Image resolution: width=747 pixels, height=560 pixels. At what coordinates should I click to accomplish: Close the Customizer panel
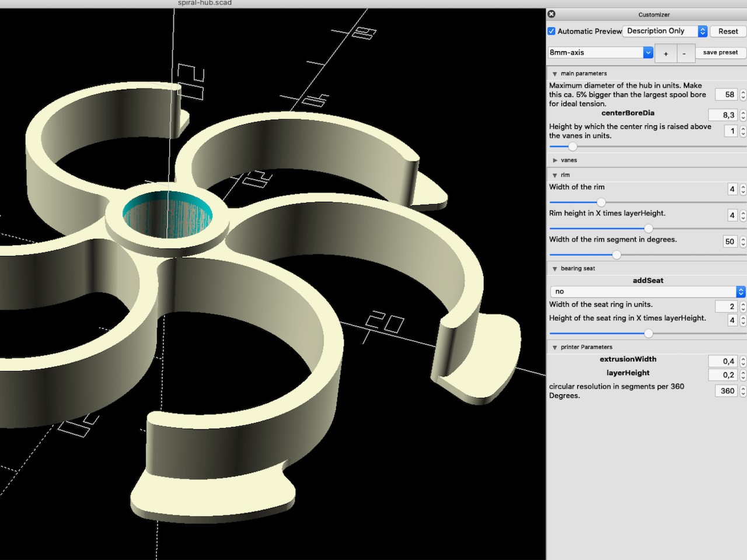[x=551, y=14]
